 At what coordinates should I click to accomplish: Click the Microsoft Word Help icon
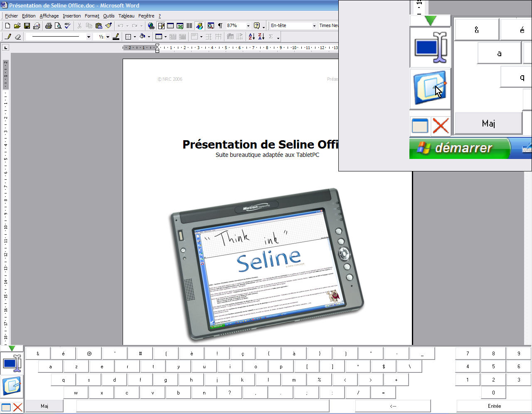[257, 26]
